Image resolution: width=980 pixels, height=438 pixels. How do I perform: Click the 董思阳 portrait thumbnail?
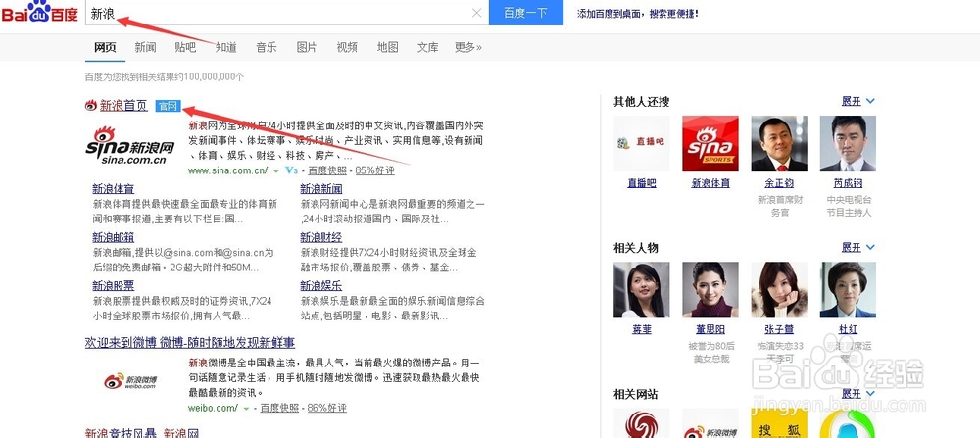click(710, 290)
